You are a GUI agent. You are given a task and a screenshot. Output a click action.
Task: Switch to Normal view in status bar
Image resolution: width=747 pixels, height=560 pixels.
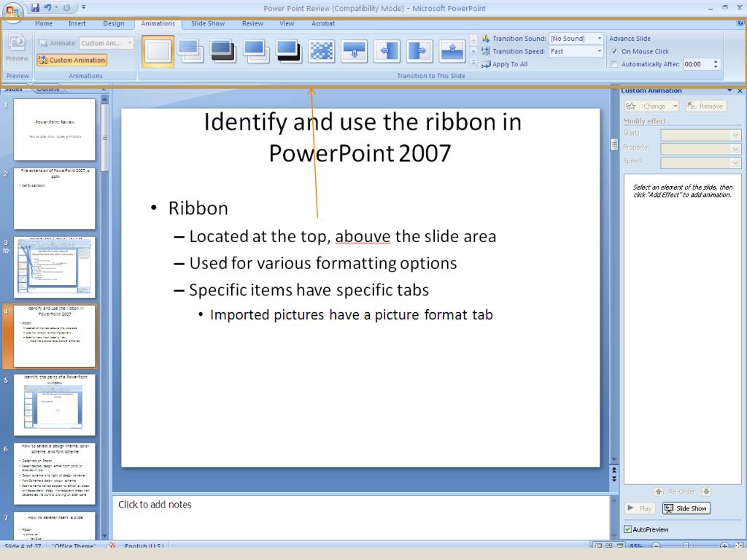(x=598, y=545)
